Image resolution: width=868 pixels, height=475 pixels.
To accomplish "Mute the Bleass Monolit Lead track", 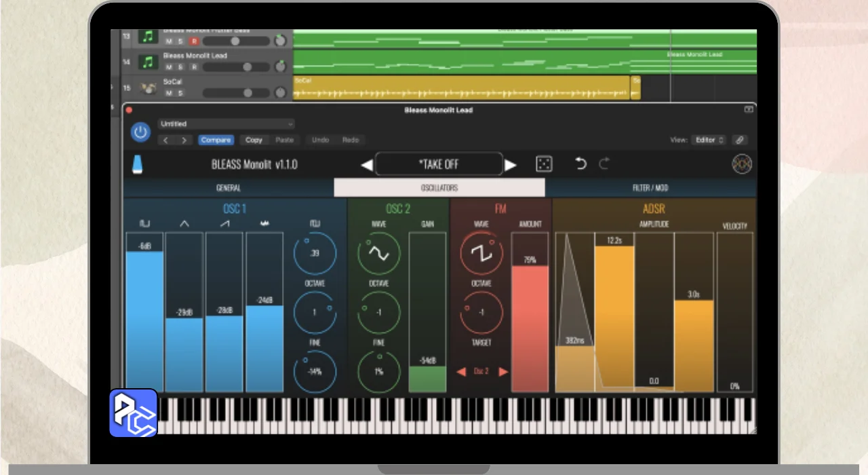I will pyautogui.click(x=169, y=67).
